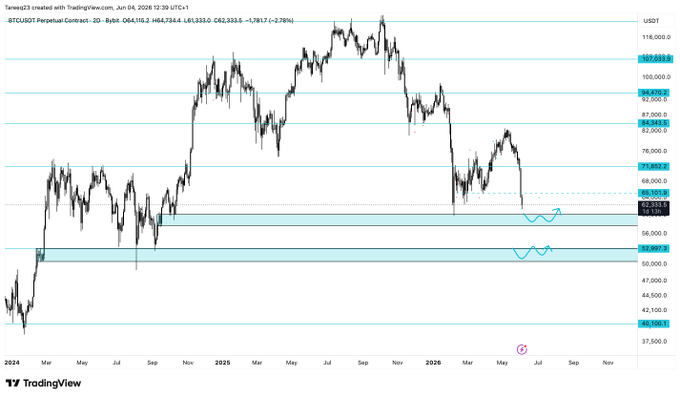Click the Tareeq23 created with TradingView.com header
The width and height of the screenshot is (680, 397).
click(96, 7)
